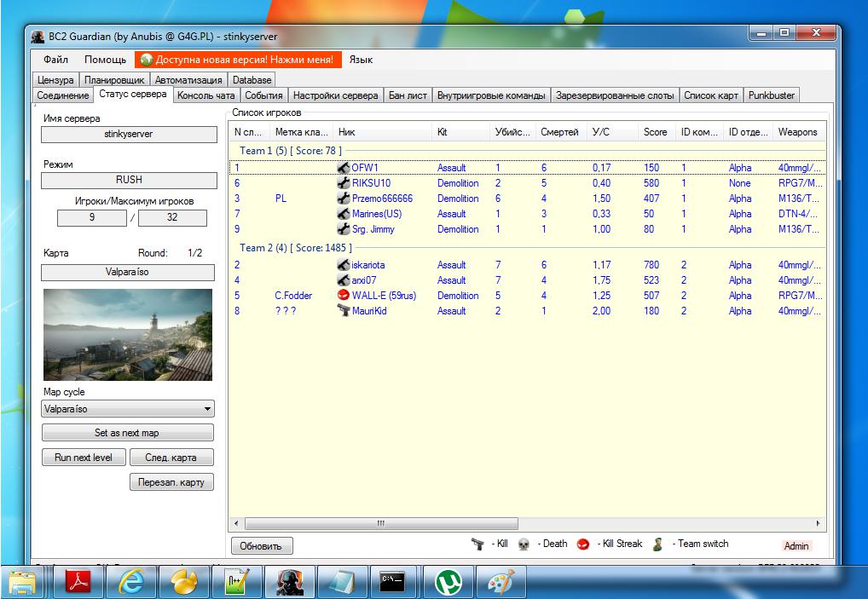
Task: Open the Файл menu
Action: tap(55, 60)
